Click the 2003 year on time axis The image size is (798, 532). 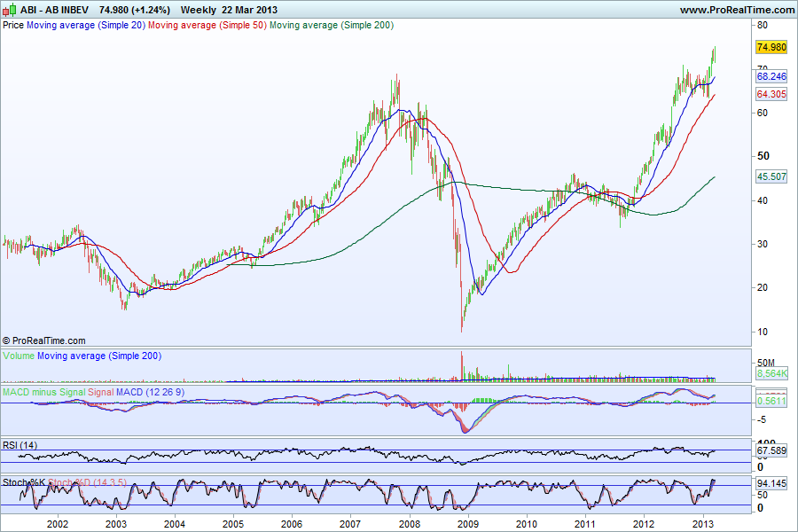tap(116, 524)
